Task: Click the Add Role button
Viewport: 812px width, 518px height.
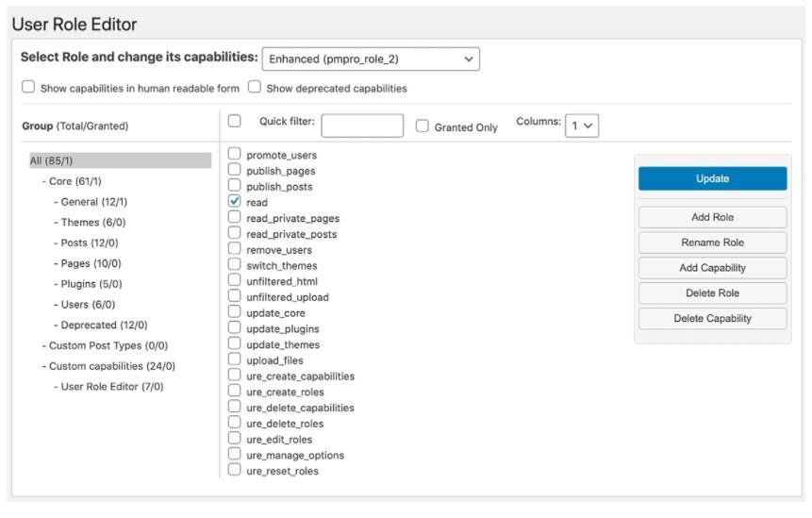Action: point(713,218)
